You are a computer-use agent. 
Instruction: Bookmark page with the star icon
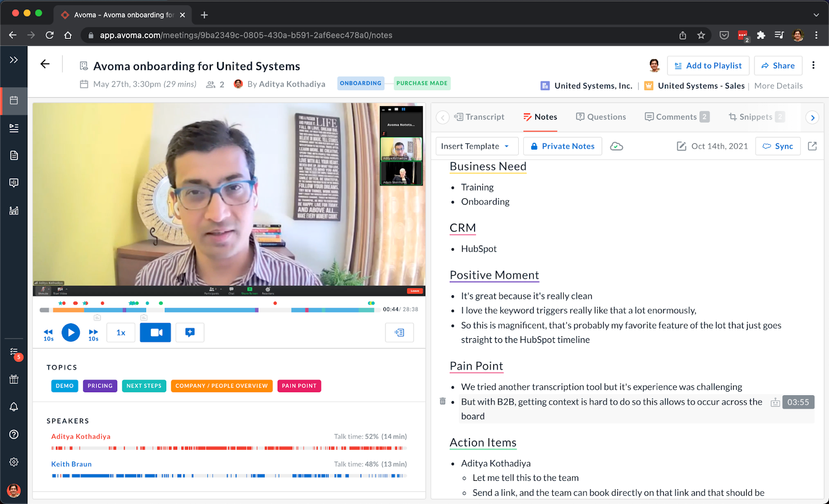(x=701, y=35)
